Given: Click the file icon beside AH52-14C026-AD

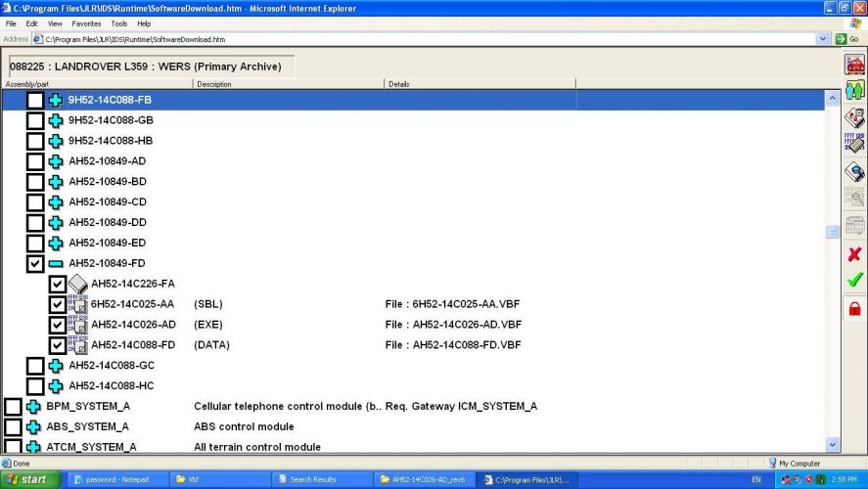Looking at the screenshot, I should [x=78, y=325].
